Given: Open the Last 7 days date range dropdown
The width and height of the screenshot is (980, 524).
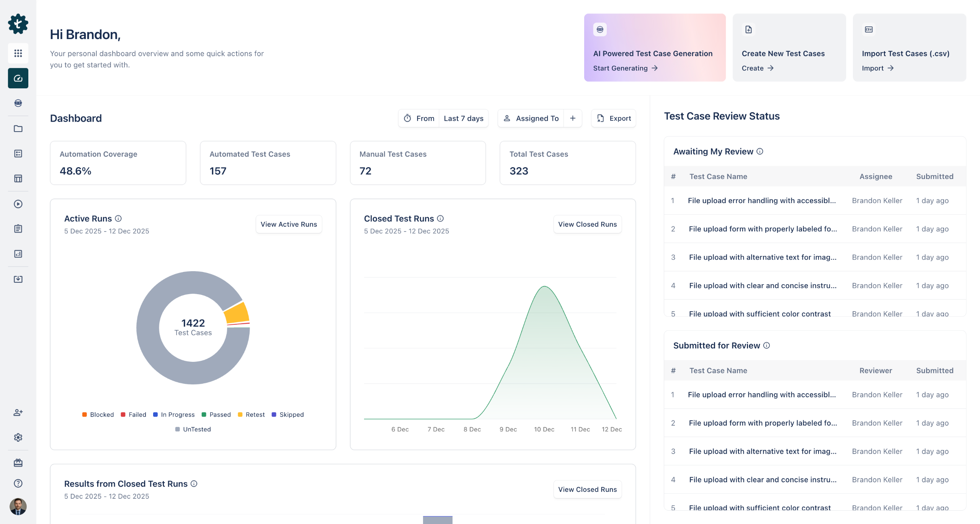Looking at the screenshot, I should [463, 119].
